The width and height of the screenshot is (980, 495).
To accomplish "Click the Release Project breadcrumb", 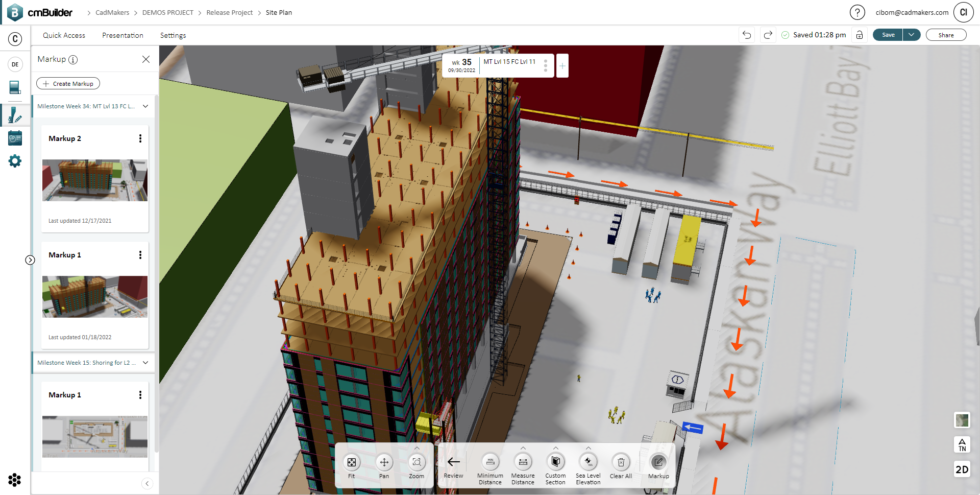I will pyautogui.click(x=230, y=12).
